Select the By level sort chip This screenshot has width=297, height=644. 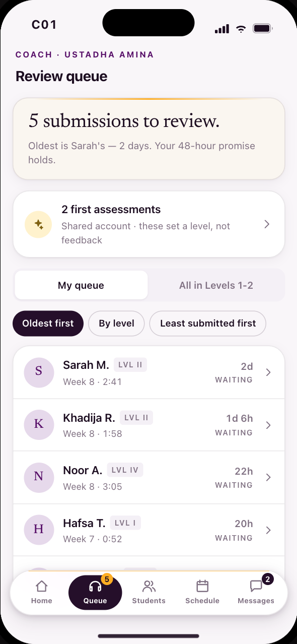[117, 324]
